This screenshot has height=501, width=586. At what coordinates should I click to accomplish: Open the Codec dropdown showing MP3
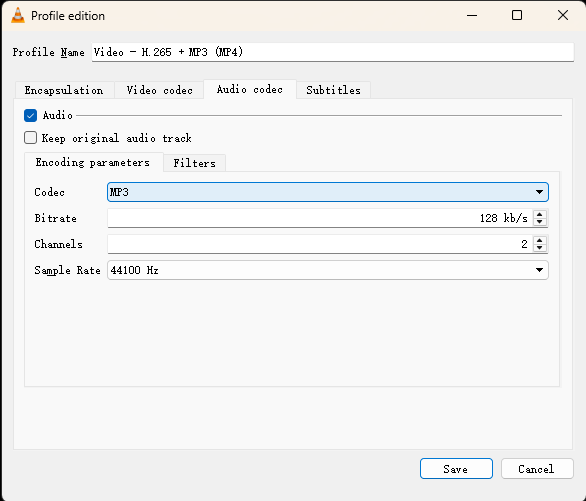pyautogui.click(x=327, y=192)
